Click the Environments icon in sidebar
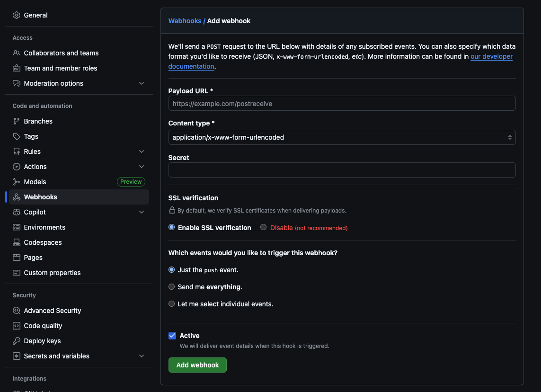This screenshot has height=392, width=541. click(16, 227)
